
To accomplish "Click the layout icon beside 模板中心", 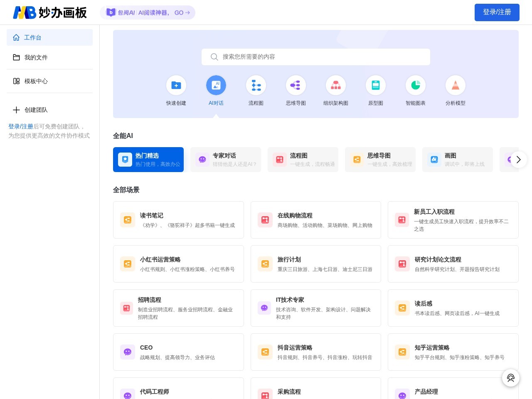I will (x=16, y=81).
